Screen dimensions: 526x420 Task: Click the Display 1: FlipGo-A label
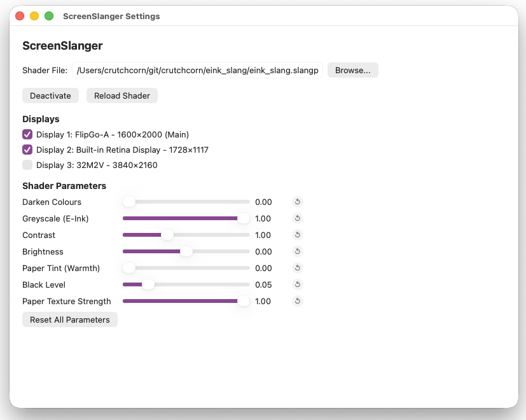[x=113, y=135]
